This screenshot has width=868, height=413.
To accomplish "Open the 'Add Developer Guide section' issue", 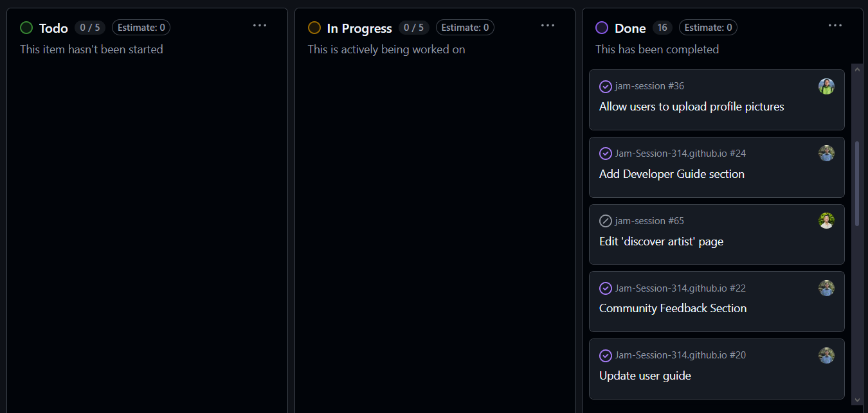I will (671, 174).
